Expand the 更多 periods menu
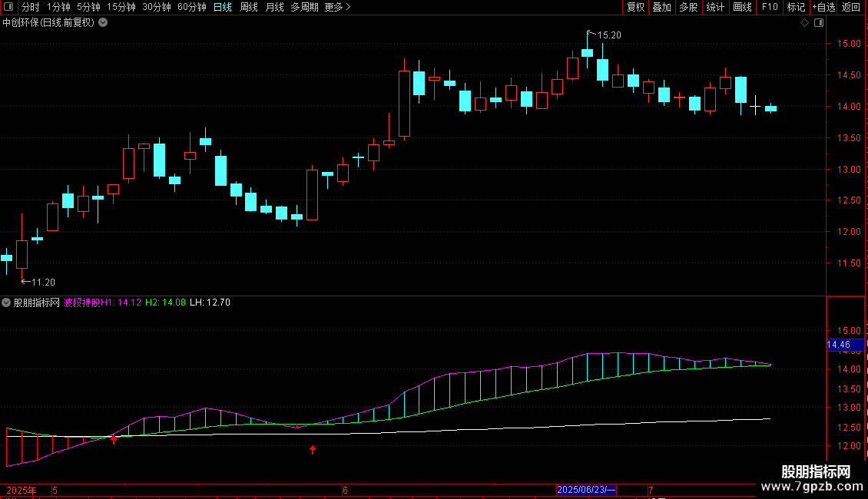Viewport: 868px width, 499px height. [x=337, y=7]
